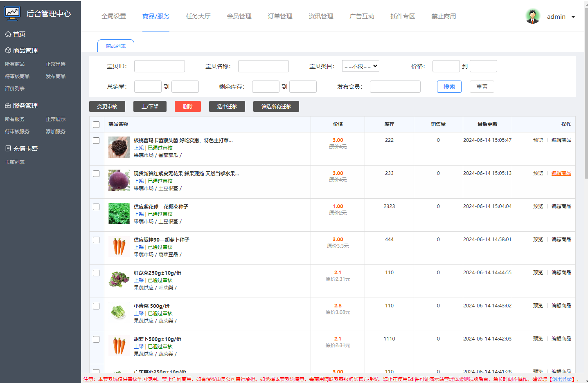Click the cube icon beside 商品管理
The image size is (588, 383).
click(8, 50)
